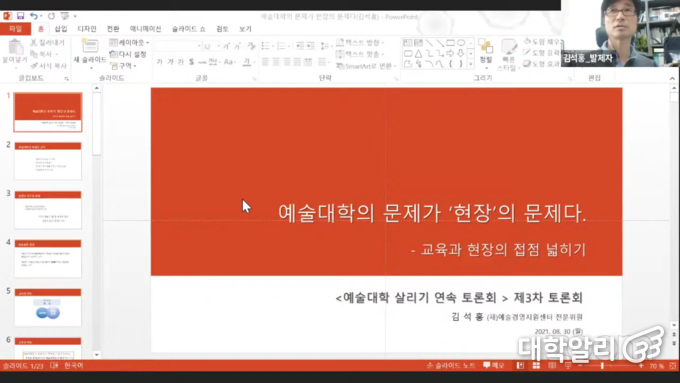Toggle the slide notes (슬라이드 노트) pane
Screen dimensions: 680x383
coord(451,366)
